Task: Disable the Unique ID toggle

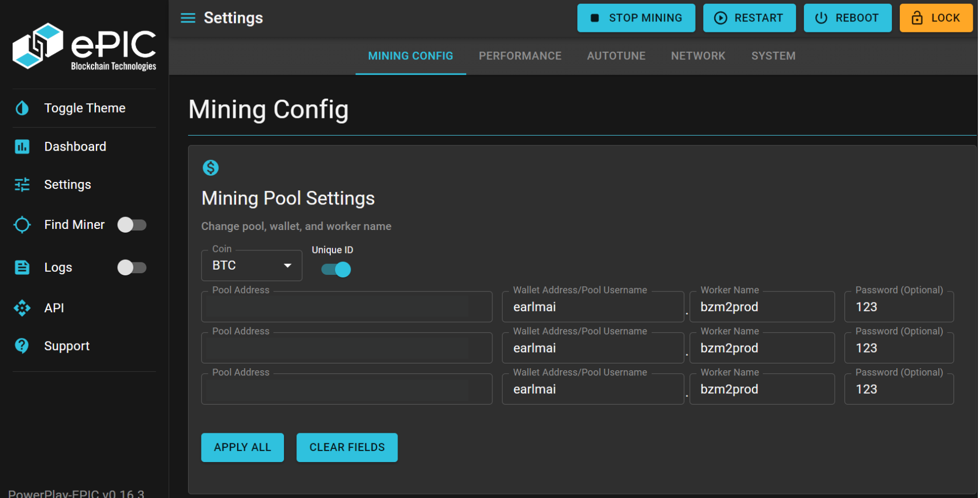Action: (x=336, y=270)
